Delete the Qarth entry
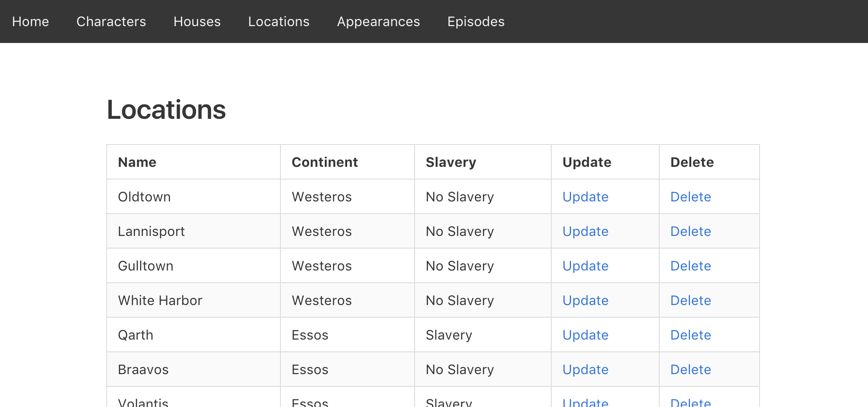868x407 pixels. pos(690,335)
